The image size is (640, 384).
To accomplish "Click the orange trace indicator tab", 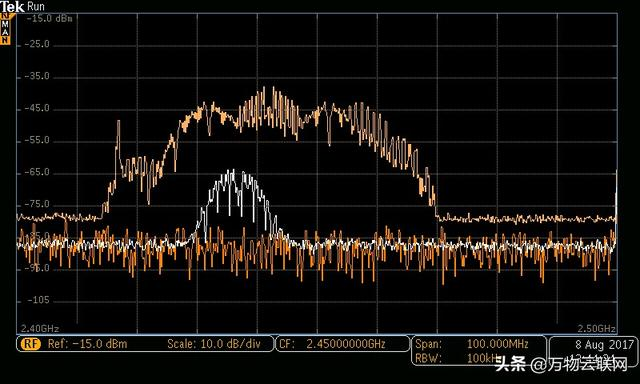I will [5, 29].
